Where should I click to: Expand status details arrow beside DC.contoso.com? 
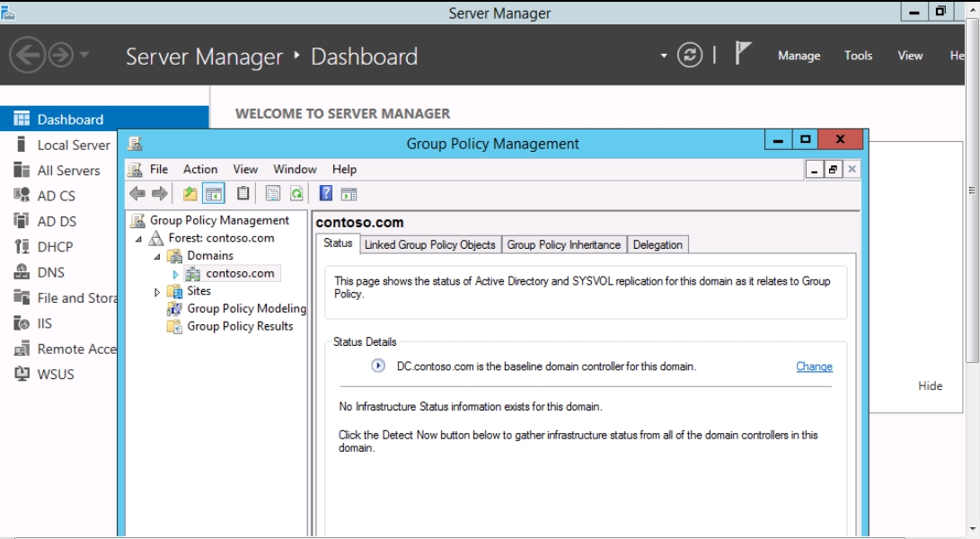coord(378,366)
